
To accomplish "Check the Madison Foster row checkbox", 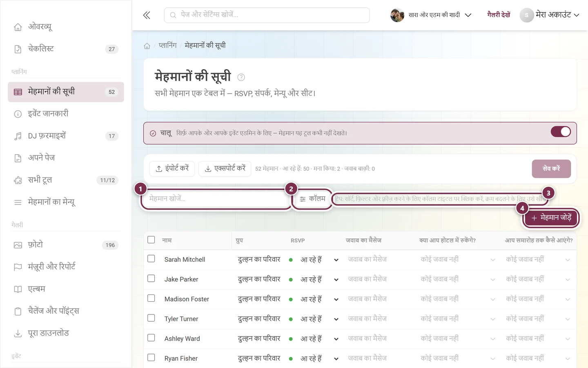I will tap(151, 298).
